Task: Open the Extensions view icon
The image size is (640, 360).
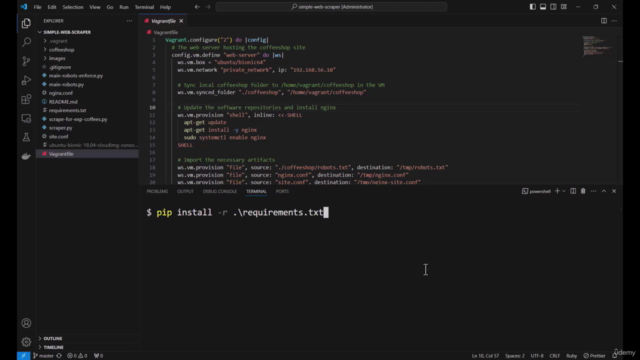Action: pyautogui.click(x=26, y=99)
